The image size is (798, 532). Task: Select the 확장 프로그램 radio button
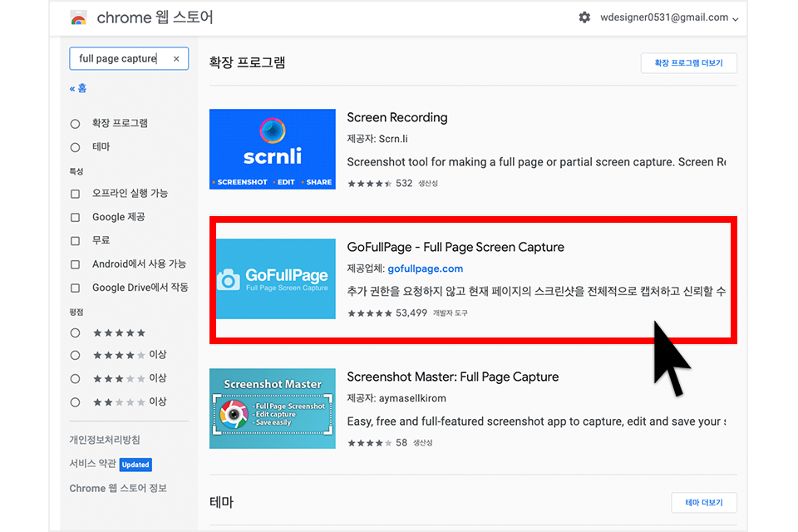point(76,124)
